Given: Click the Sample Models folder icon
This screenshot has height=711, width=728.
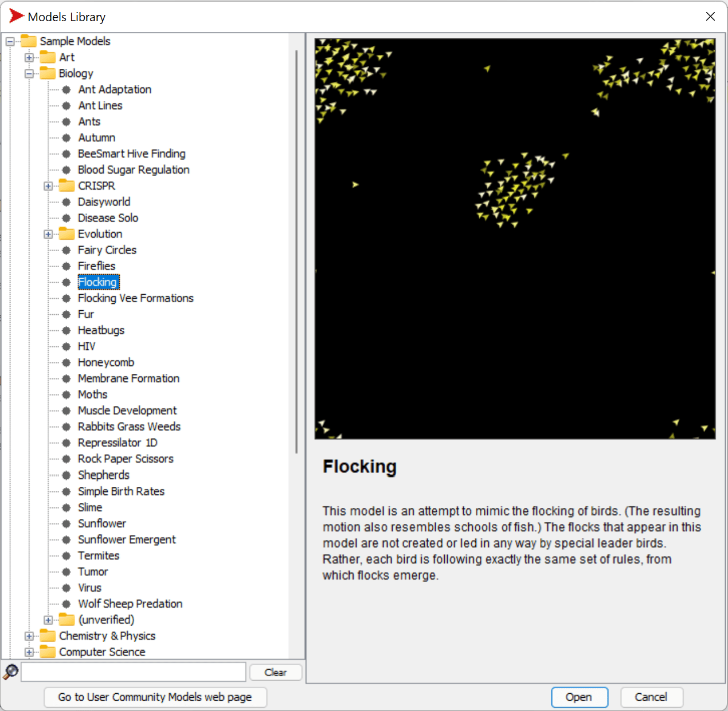Looking at the screenshot, I should click(x=29, y=41).
